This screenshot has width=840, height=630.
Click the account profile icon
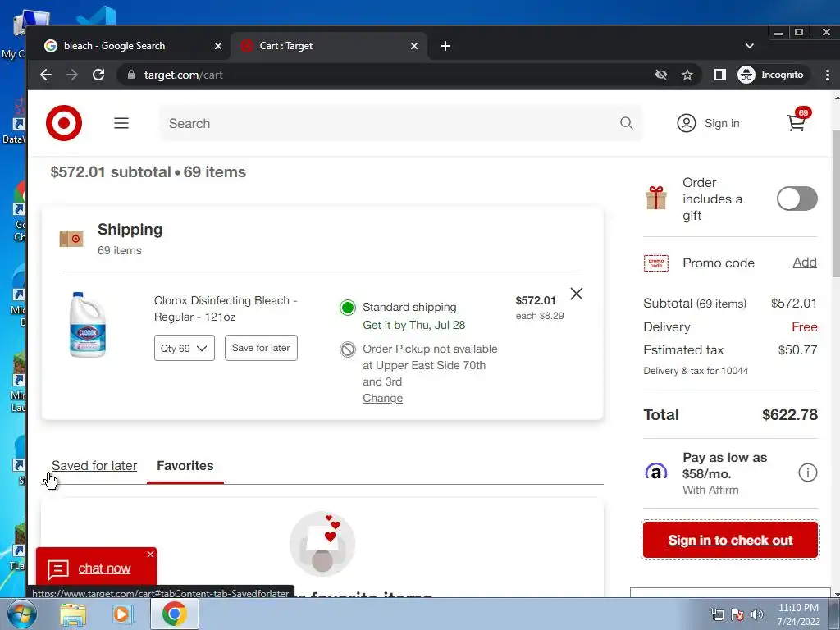coord(687,123)
